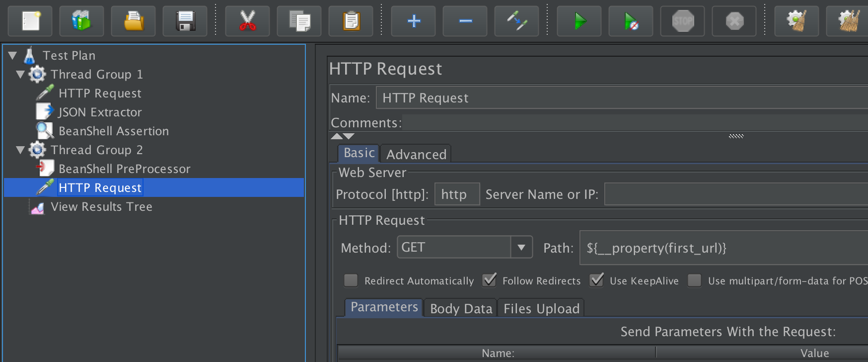Select the JSON Extractor tree item
This screenshot has height=362, width=868.
100,112
